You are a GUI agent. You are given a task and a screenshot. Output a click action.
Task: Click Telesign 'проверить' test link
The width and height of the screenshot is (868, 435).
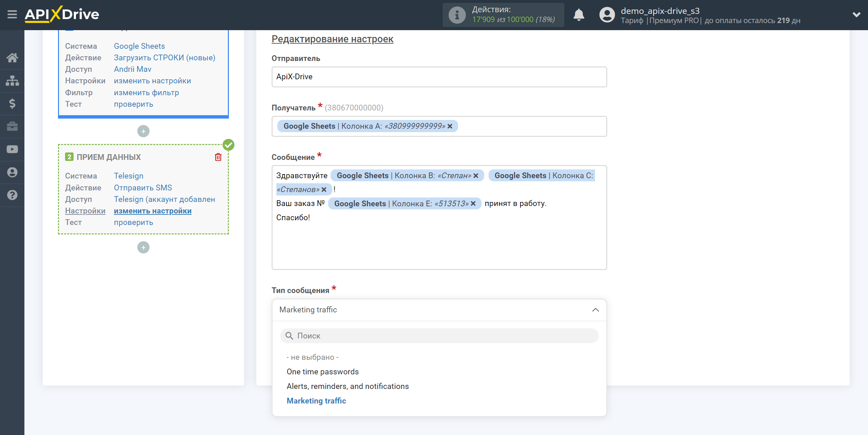coord(133,222)
